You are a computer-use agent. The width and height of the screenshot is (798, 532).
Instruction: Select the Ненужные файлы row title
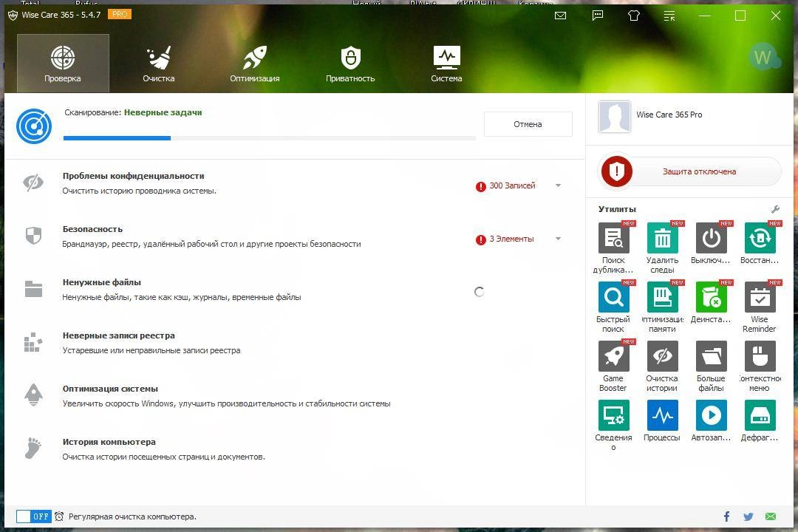pos(102,282)
